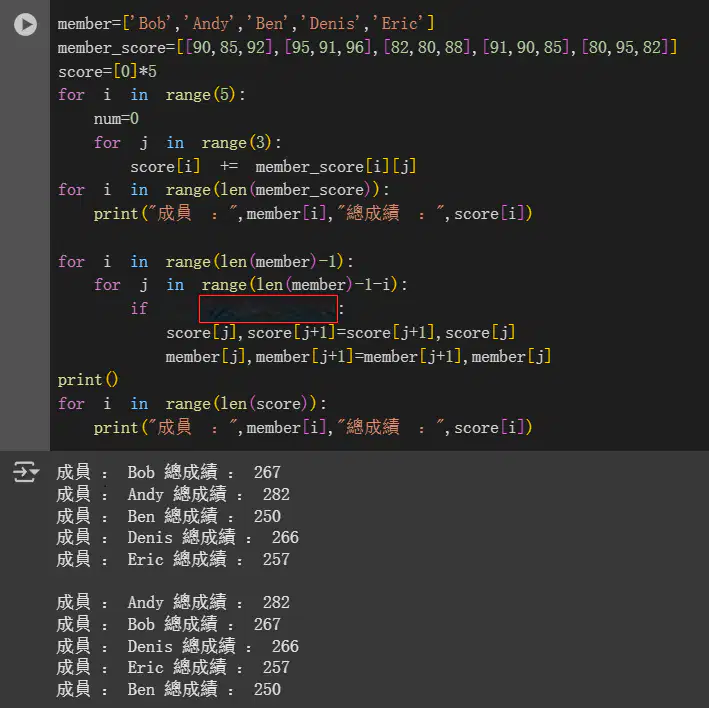Screen dimensions: 709x708
Task: Click the line "member=['Bob','Andy','Ben','Denis','Eric']"
Action: coord(246,24)
